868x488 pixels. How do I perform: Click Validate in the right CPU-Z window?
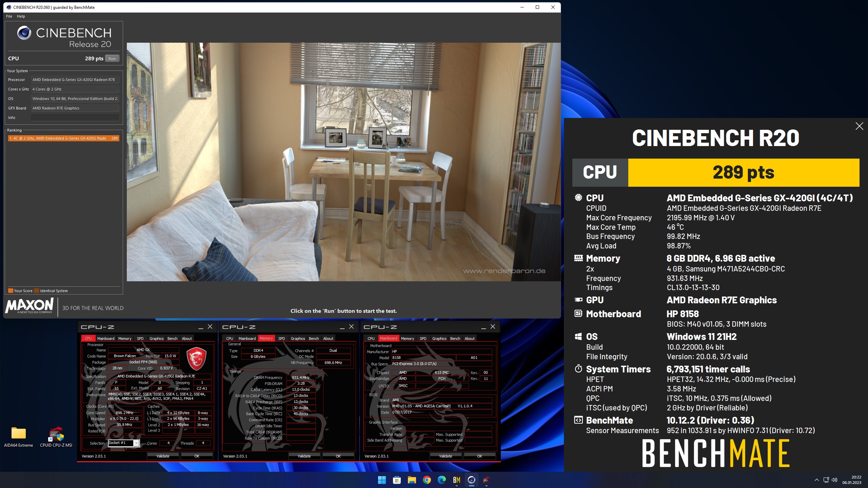tap(446, 456)
